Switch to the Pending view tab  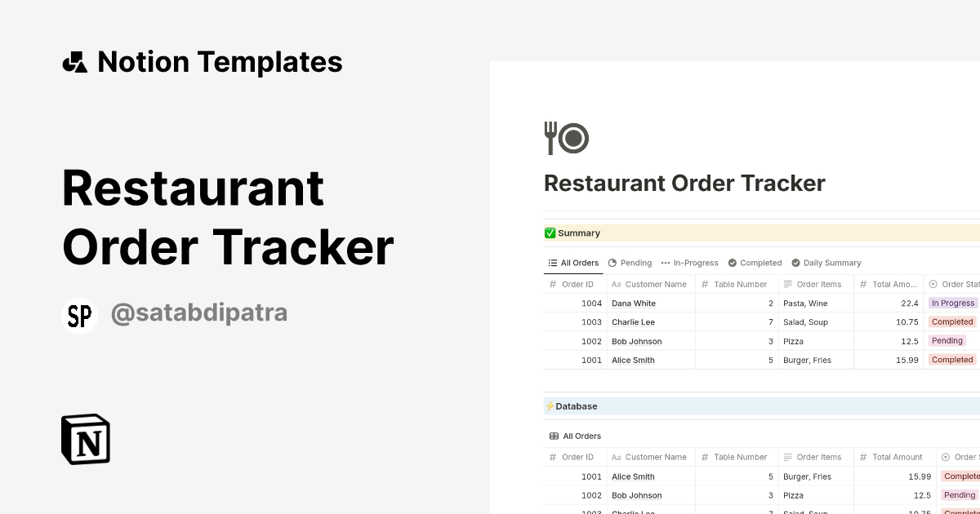tap(630, 263)
